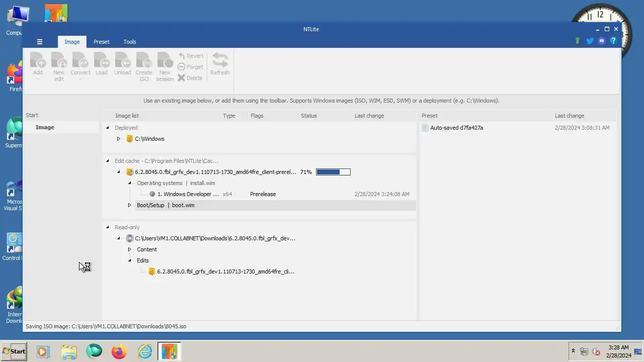
Task: Show hidden system tray icons
Action: coord(573,351)
